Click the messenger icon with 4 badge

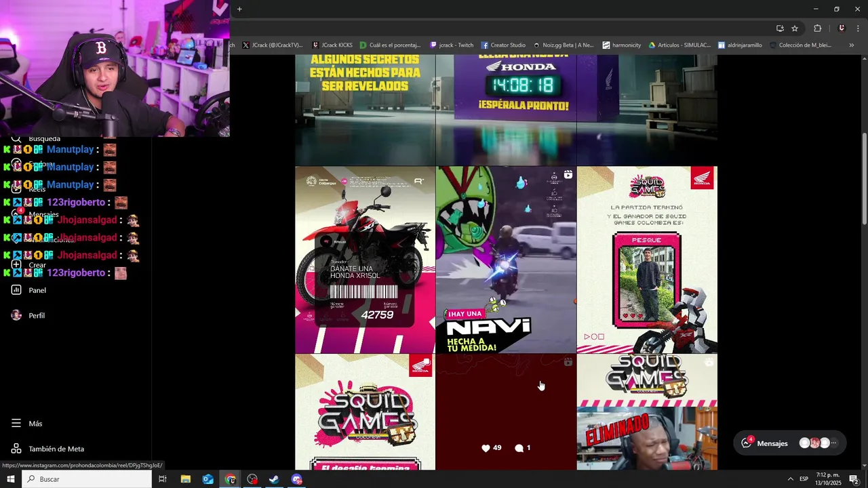(747, 443)
